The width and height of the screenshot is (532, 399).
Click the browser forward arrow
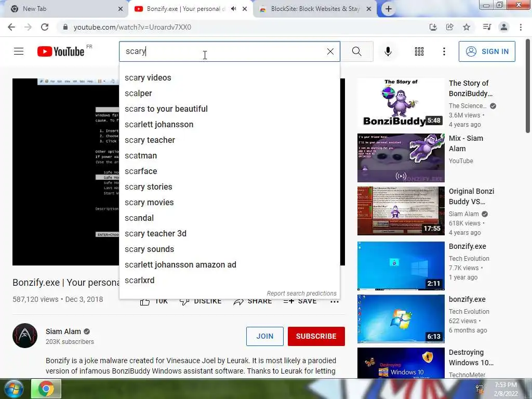pyautogui.click(x=28, y=27)
